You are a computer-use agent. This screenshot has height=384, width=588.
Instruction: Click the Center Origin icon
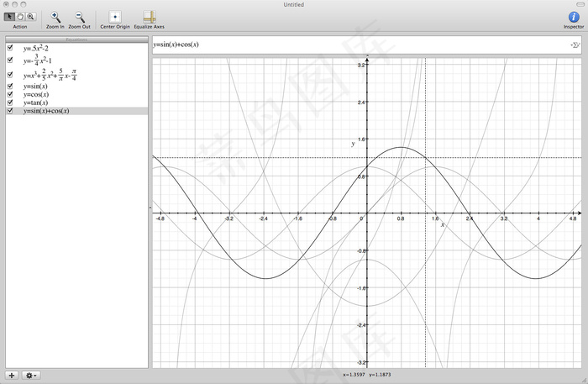[x=115, y=17]
